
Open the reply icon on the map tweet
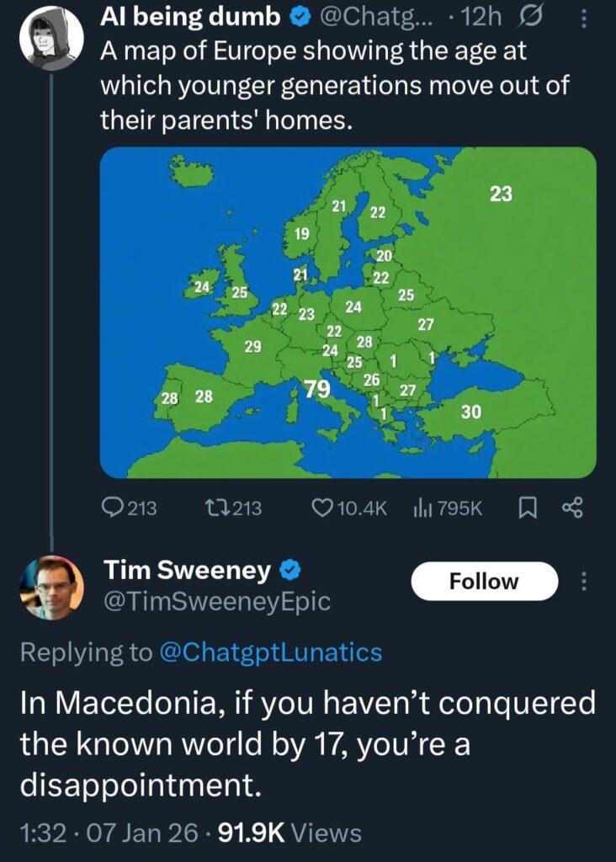(114, 507)
